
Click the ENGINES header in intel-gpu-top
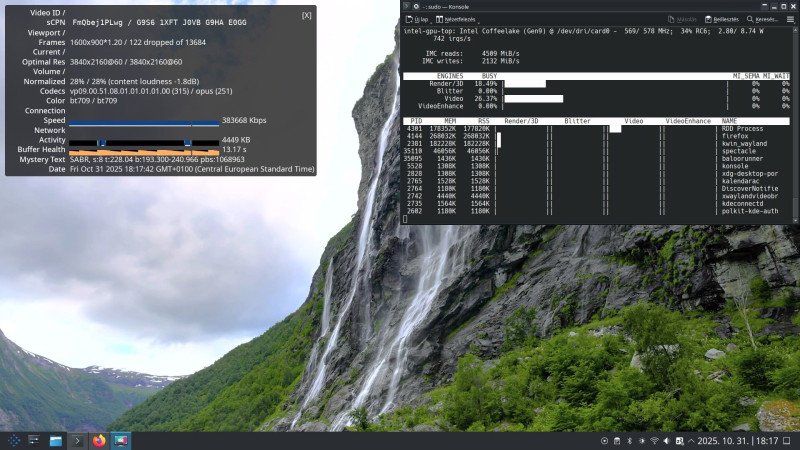450,76
